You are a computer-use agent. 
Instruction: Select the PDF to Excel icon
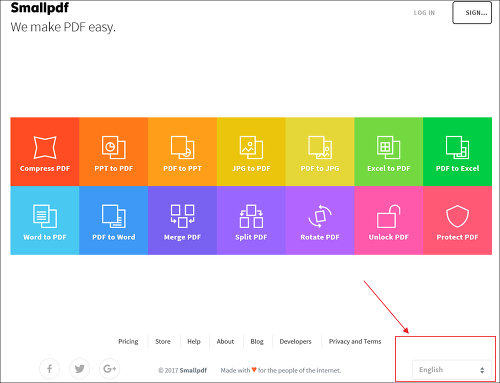(457, 147)
